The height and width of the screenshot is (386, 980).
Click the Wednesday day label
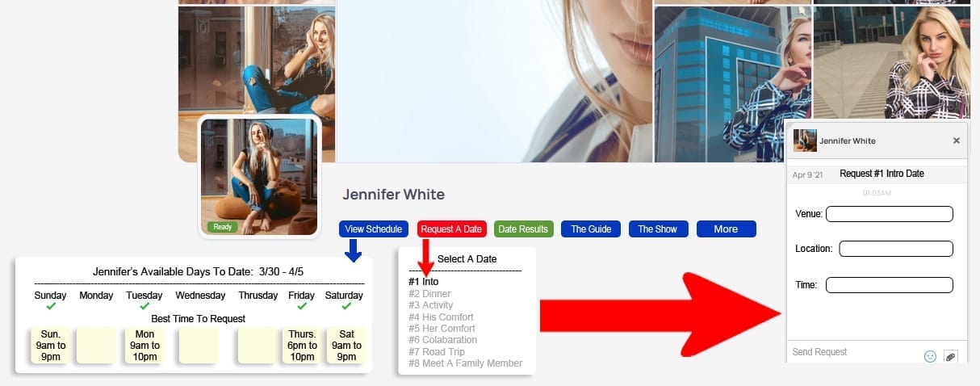(200, 296)
